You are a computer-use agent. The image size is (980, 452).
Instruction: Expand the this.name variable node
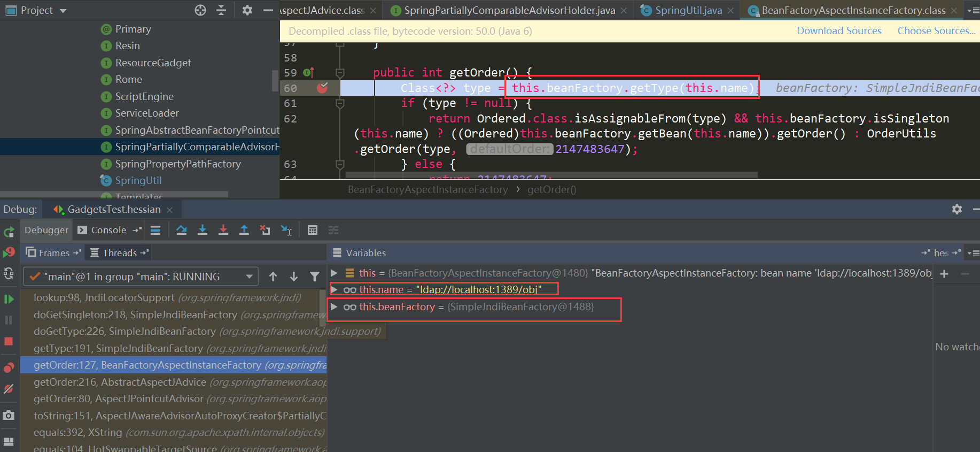point(334,289)
